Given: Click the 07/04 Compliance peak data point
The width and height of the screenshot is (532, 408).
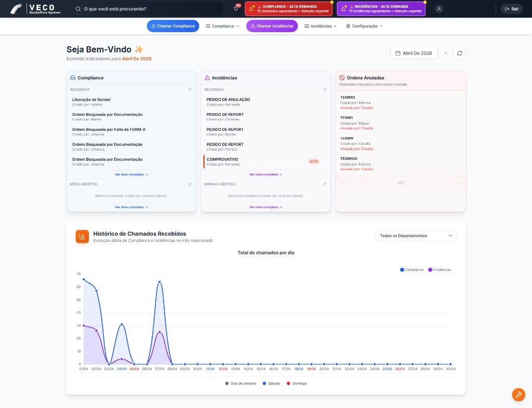Looking at the screenshot, I should [x=159, y=282].
